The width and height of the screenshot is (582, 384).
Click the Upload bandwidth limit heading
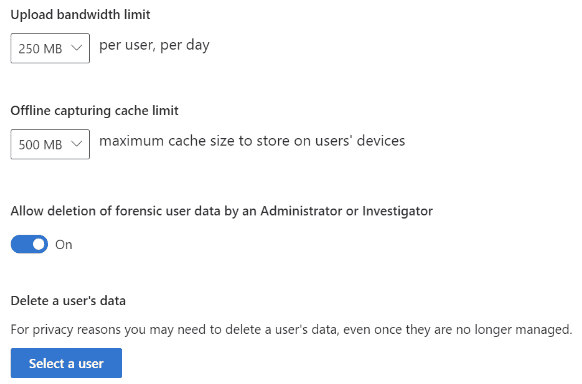pos(80,15)
